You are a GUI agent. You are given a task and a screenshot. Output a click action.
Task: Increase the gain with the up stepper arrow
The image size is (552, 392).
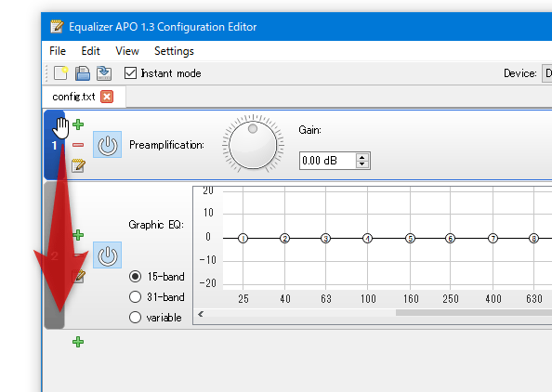click(361, 157)
